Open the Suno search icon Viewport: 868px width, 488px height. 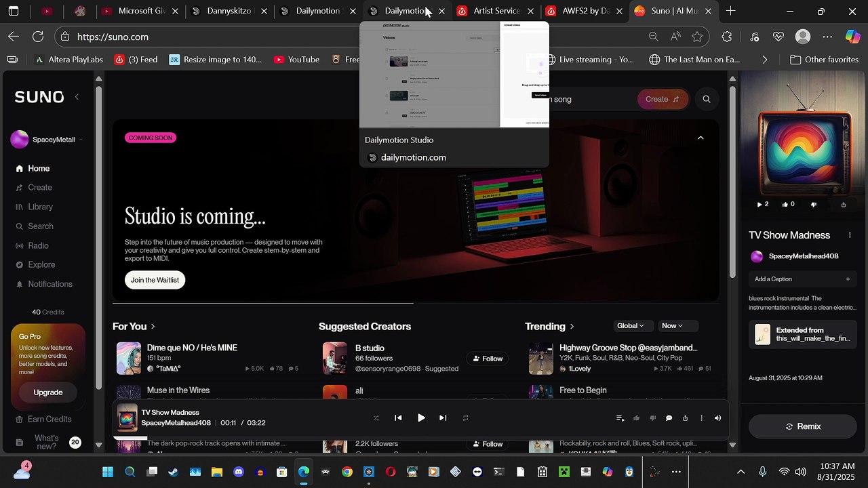pyautogui.click(x=707, y=99)
